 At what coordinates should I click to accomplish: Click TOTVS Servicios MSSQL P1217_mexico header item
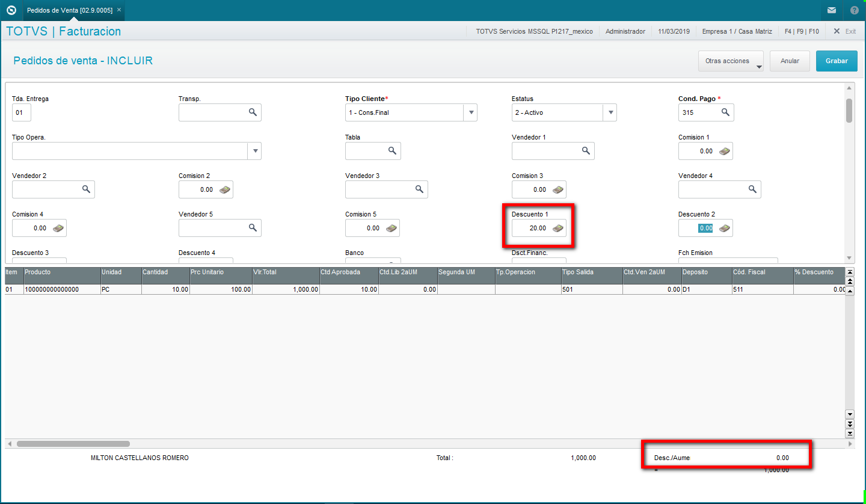tap(534, 31)
